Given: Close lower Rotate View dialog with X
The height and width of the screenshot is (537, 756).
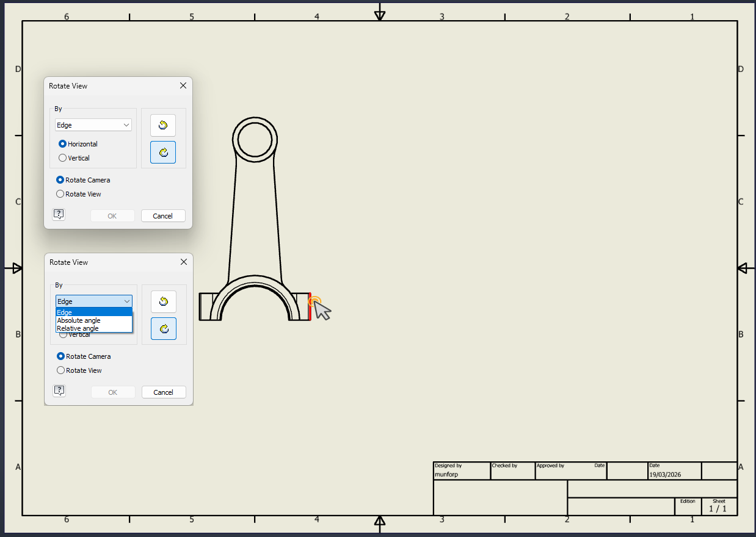Looking at the screenshot, I should click(184, 262).
